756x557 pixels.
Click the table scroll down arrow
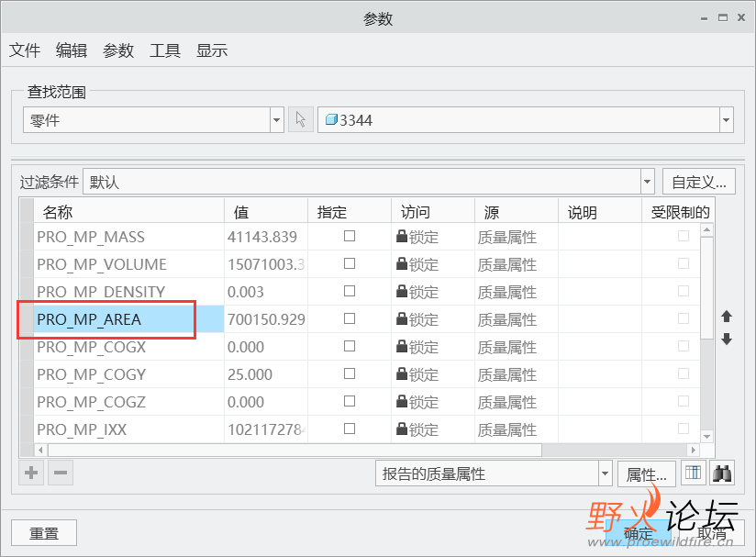coord(706,437)
